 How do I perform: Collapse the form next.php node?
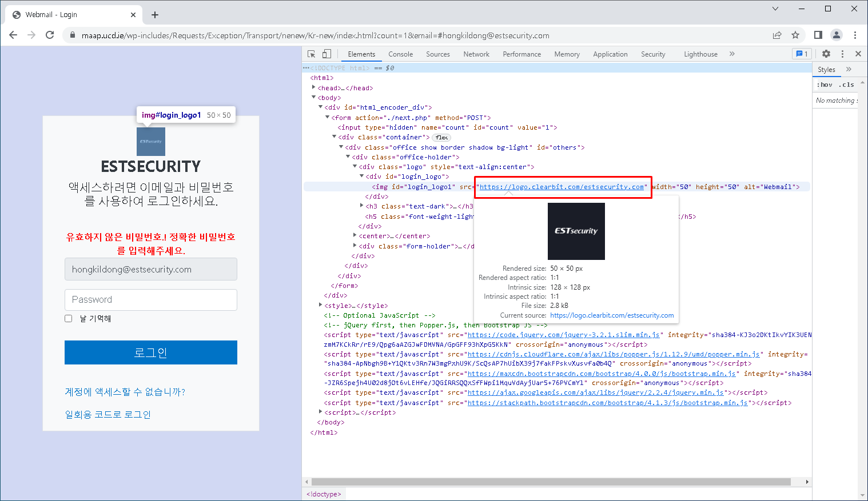(328, 117)
